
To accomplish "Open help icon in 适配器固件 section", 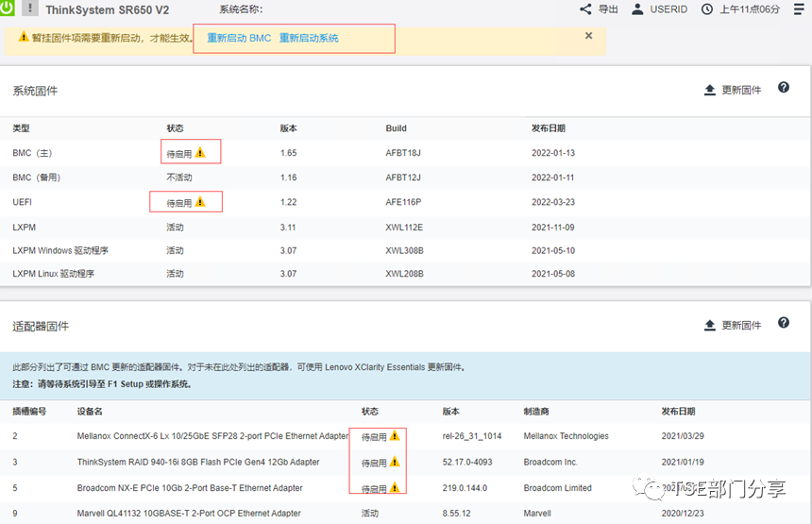I will pos(784,323).
